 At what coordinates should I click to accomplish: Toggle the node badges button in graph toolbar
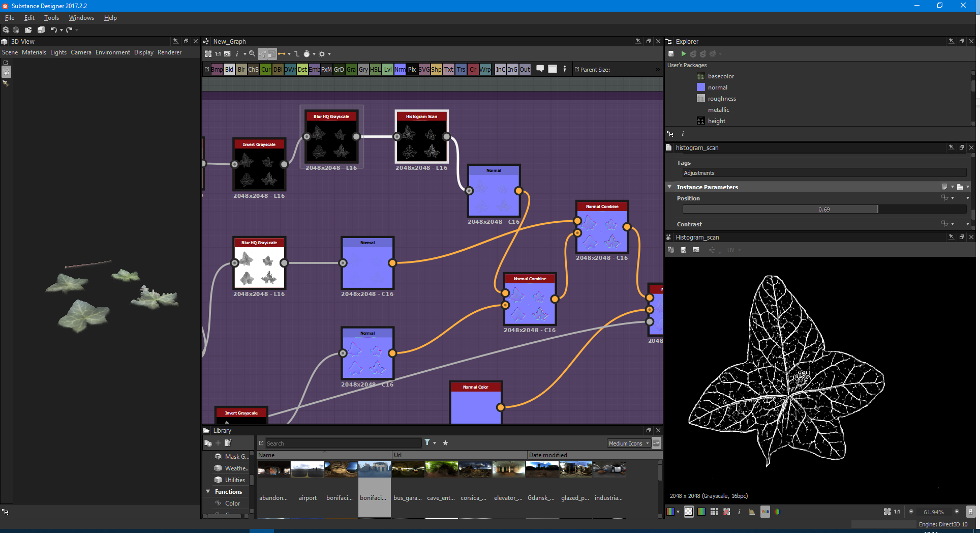(x=272, y=53)
